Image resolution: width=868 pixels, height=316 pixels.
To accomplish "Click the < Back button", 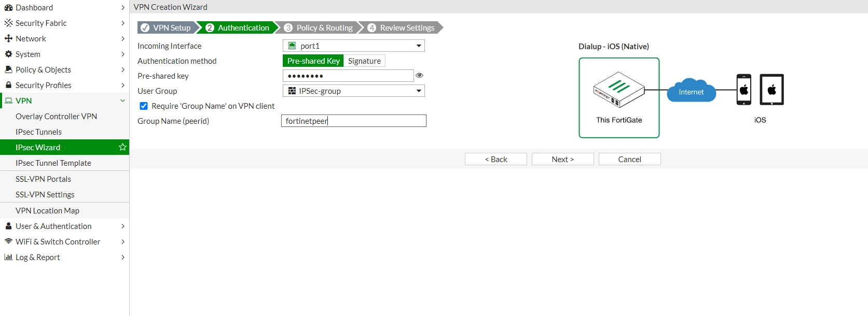I will pos(496,159).
